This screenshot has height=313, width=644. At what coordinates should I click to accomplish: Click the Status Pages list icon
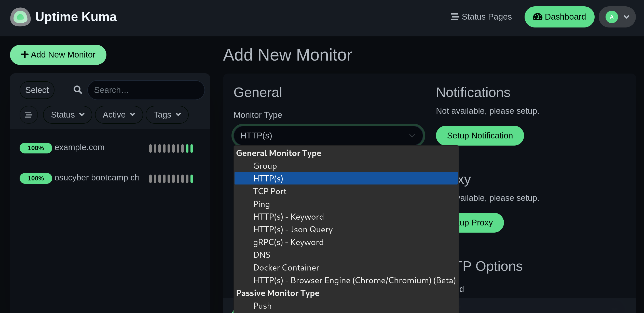click(x=455, y=17)
